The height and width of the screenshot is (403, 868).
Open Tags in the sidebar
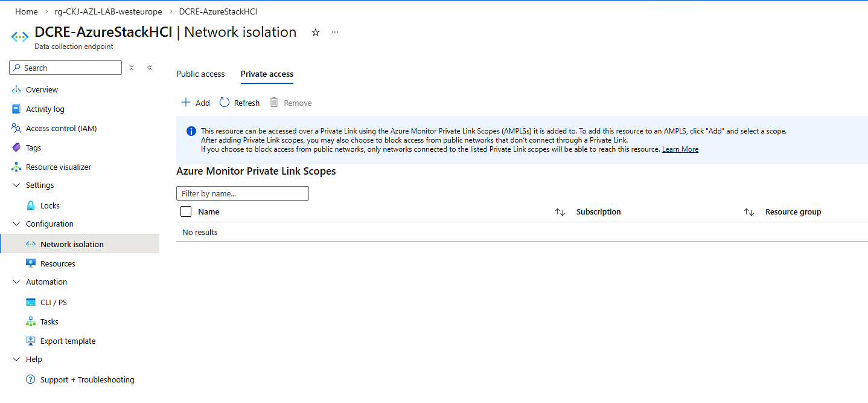point(33,147)
